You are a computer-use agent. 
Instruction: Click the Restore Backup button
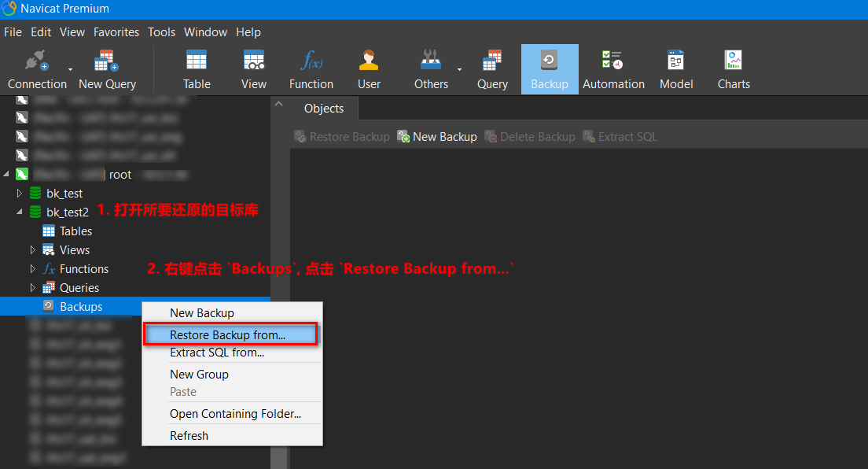click(x=342, y=137)
